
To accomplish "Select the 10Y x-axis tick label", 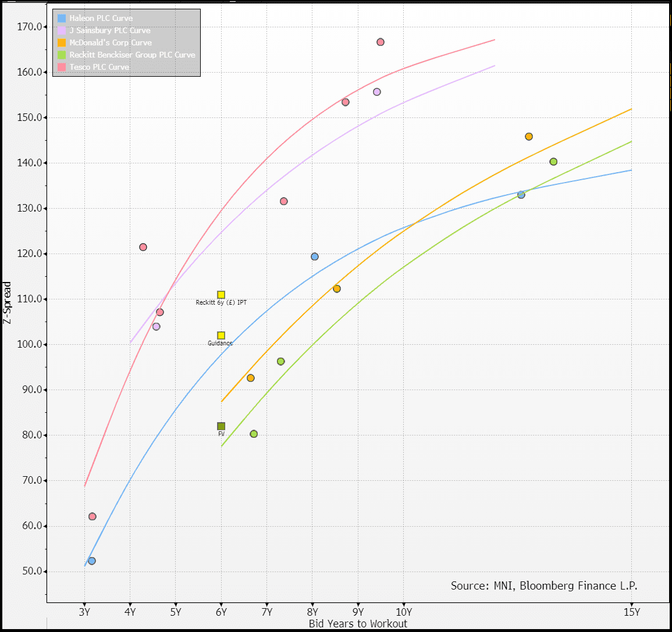I will coord(404,612).
